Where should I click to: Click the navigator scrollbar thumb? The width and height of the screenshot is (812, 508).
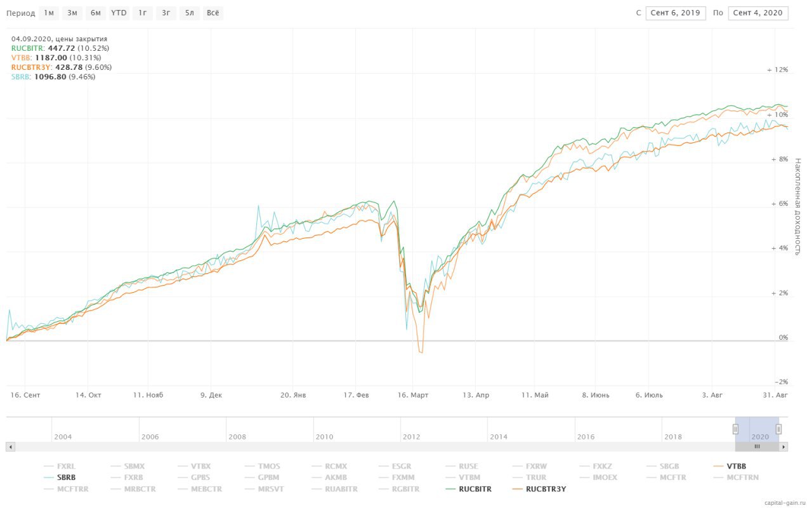[x=757, y=447]
